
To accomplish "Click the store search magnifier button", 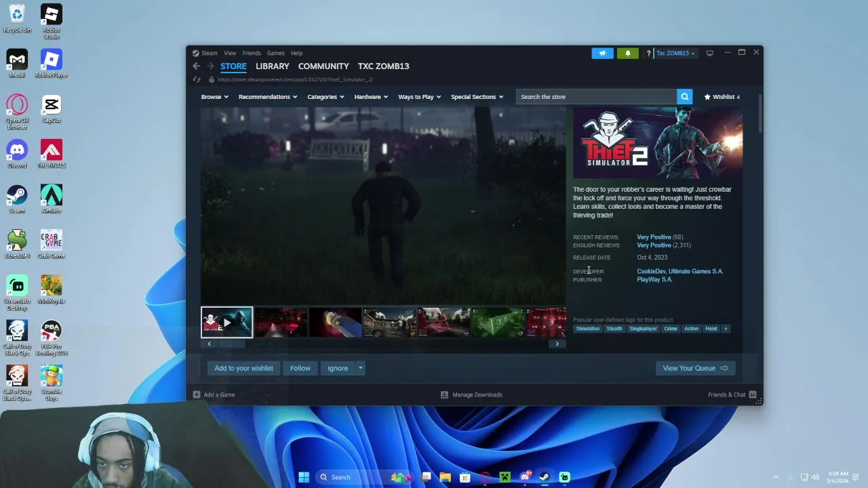I will 685,97.
